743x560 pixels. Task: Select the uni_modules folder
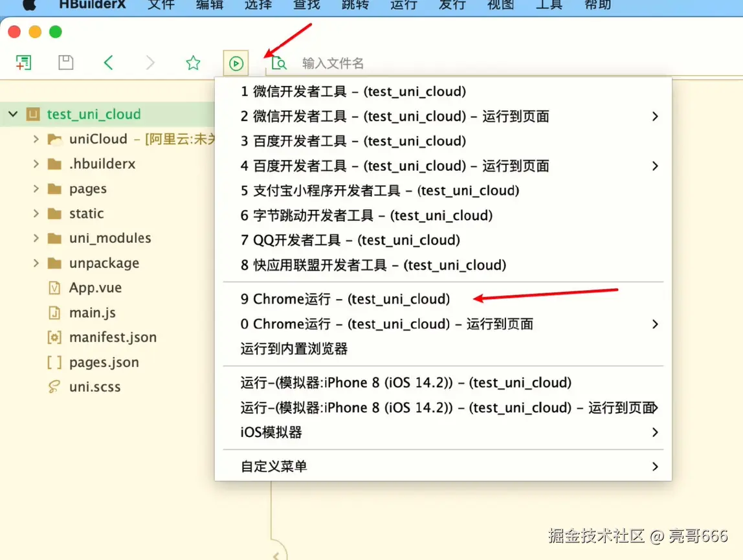(x=110, y=238)
